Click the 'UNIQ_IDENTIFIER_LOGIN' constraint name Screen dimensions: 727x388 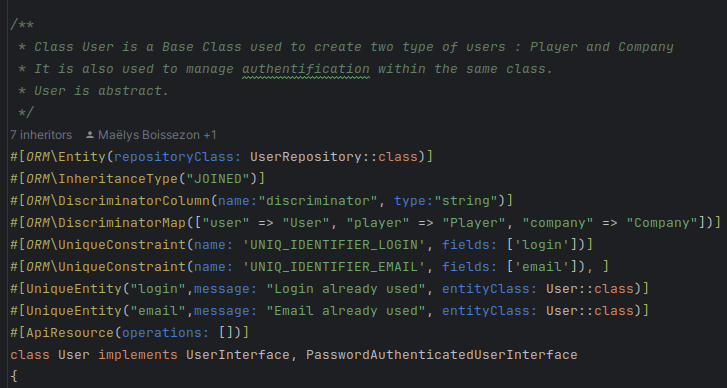(334, 245)
